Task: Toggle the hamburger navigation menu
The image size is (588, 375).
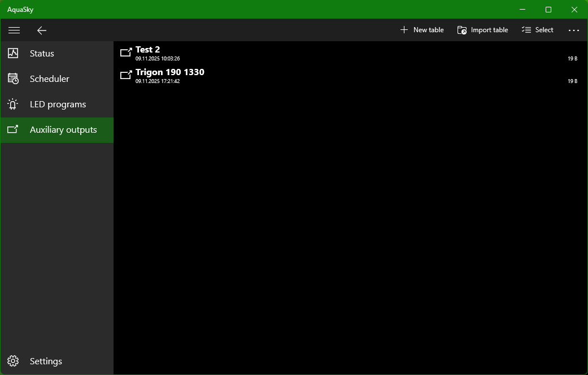Action: 14,30
